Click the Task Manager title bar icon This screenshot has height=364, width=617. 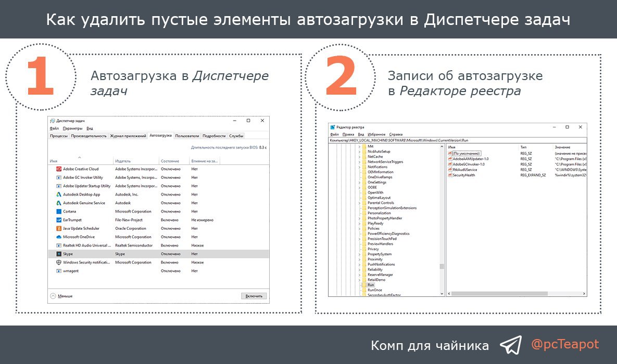(x=53, y=121)
